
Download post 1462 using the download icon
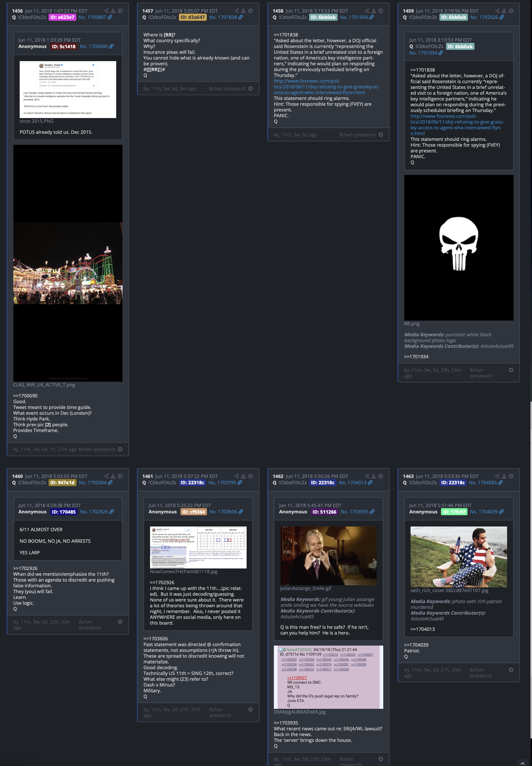(x=374, y=476)
